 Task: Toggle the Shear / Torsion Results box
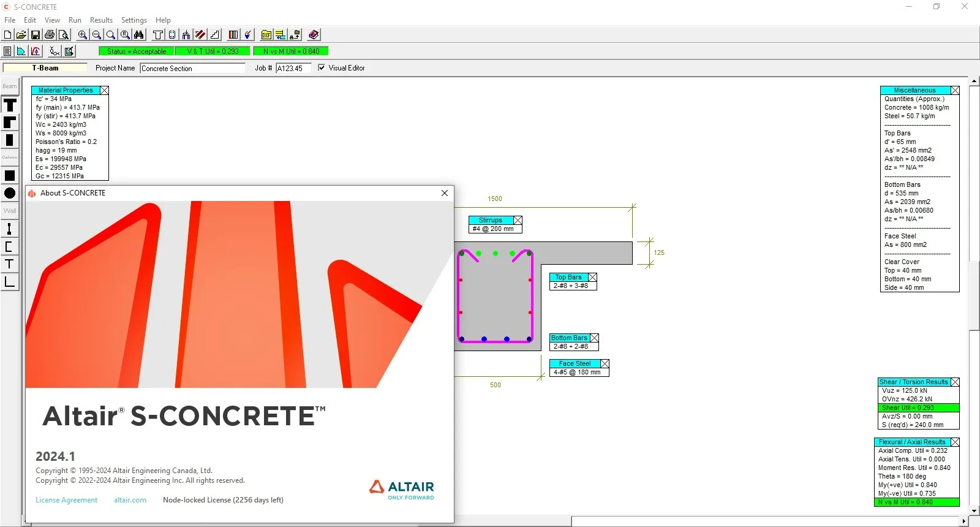955,382
